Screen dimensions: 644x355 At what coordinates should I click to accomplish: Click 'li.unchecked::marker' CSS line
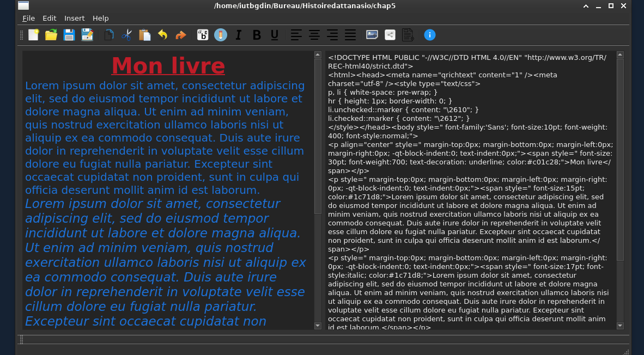tap(403, 109)
